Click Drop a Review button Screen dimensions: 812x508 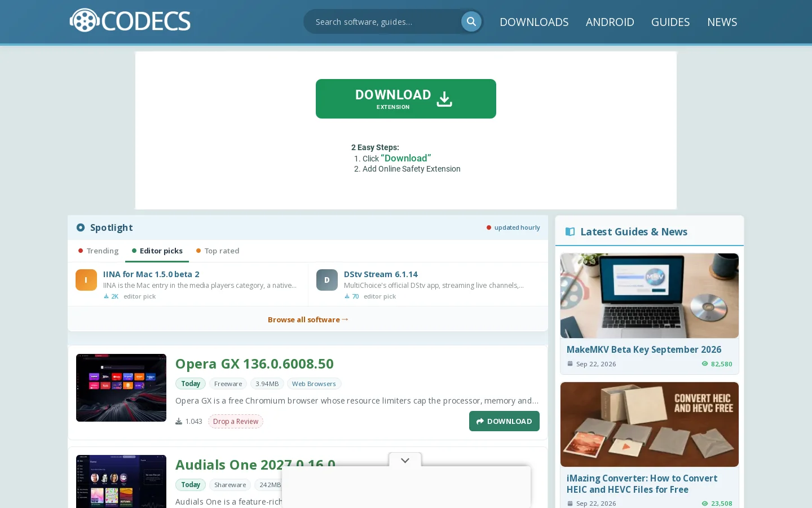point(236,422)
